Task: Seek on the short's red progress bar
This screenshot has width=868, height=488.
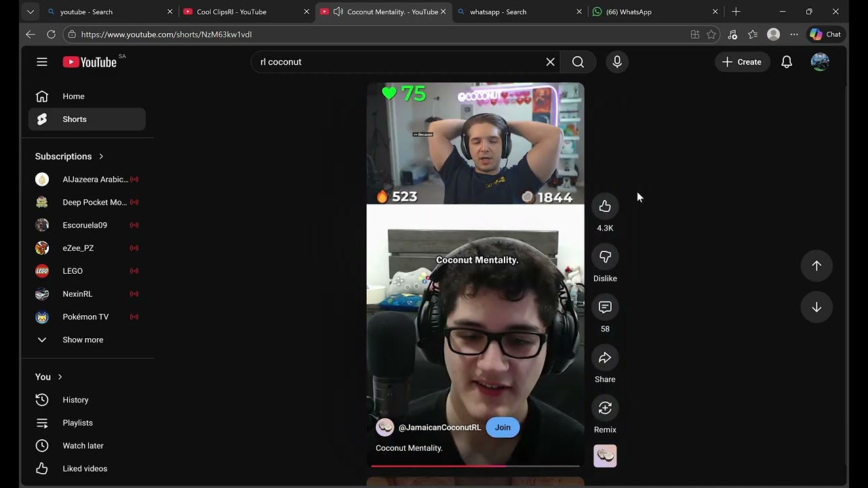Action: coord(475,466)
